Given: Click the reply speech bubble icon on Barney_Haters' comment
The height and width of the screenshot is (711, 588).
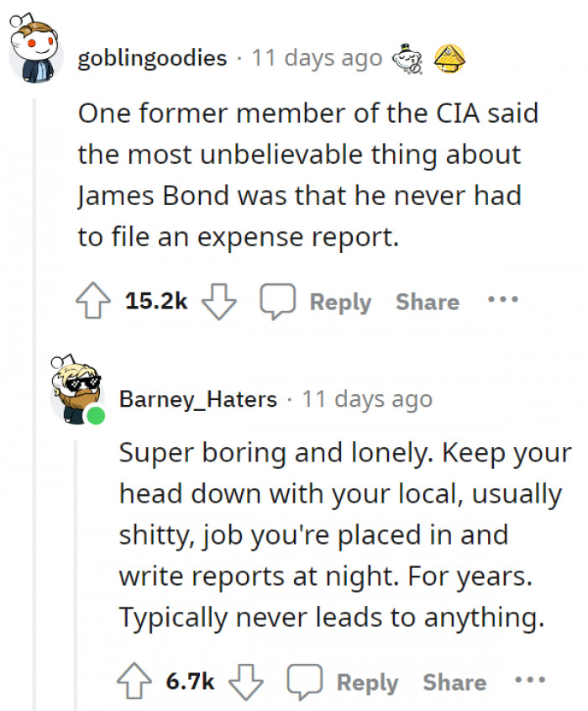Looking at the screenshot, I should tap(306, 679).
